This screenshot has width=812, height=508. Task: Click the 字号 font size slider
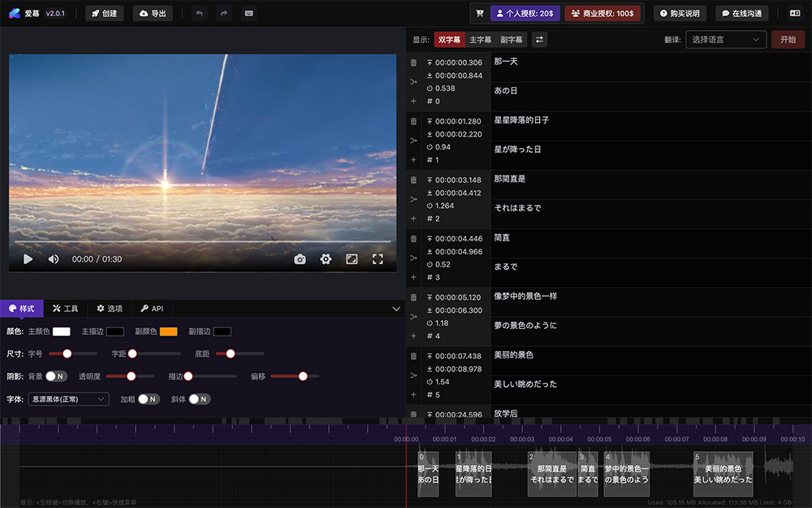[x=73, y=354]
